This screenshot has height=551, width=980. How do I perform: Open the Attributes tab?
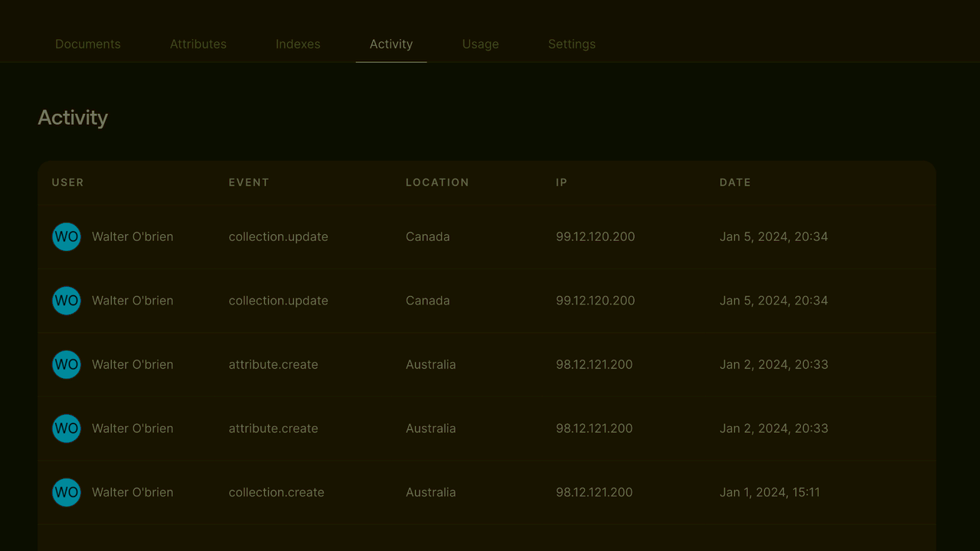pos(198,44)
